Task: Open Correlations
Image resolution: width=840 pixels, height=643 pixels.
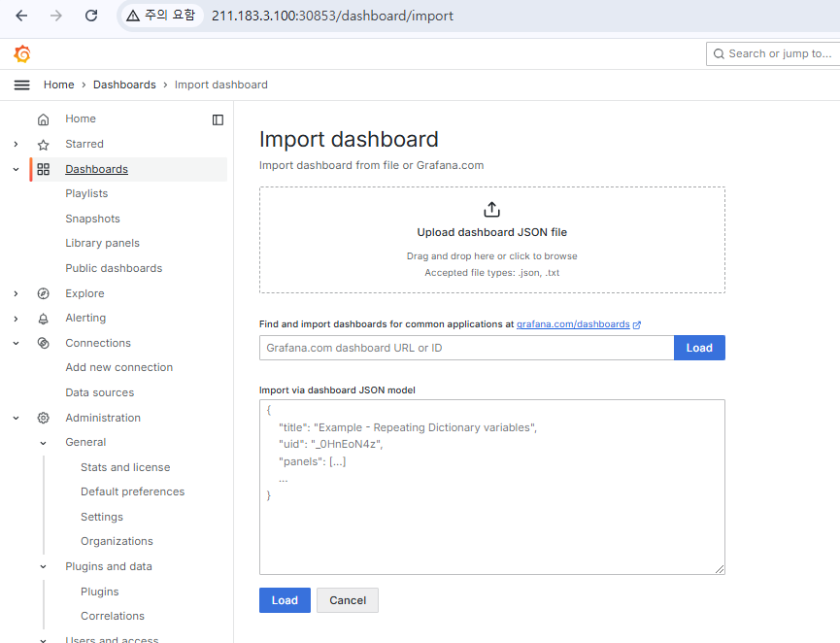Action: click(x=113, y=616)
